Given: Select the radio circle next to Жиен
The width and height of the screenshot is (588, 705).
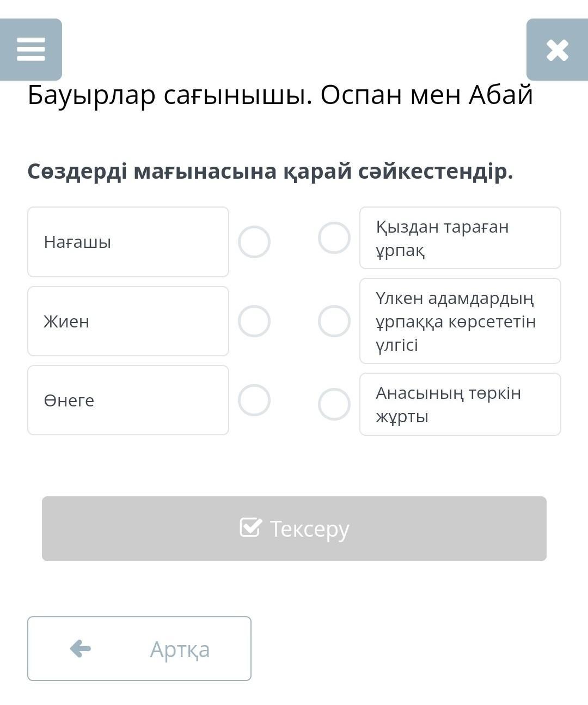Looking at the screenshot, I should coord(254,321).
